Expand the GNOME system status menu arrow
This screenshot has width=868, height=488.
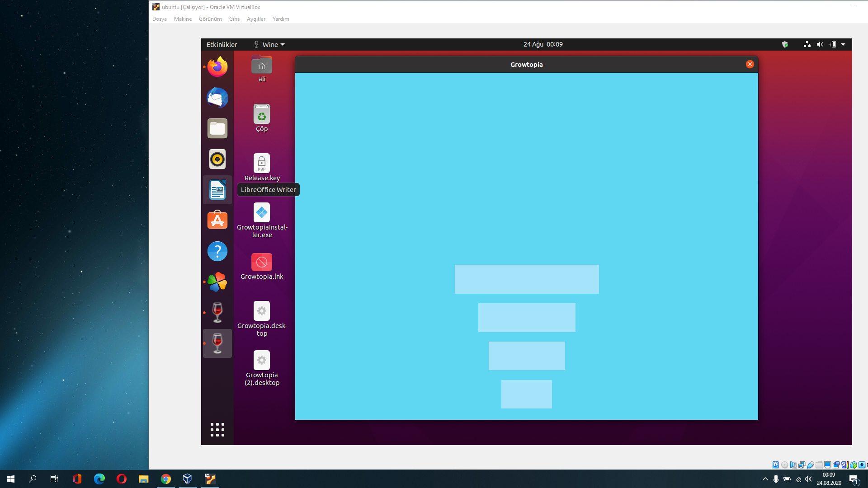(843, 44)
